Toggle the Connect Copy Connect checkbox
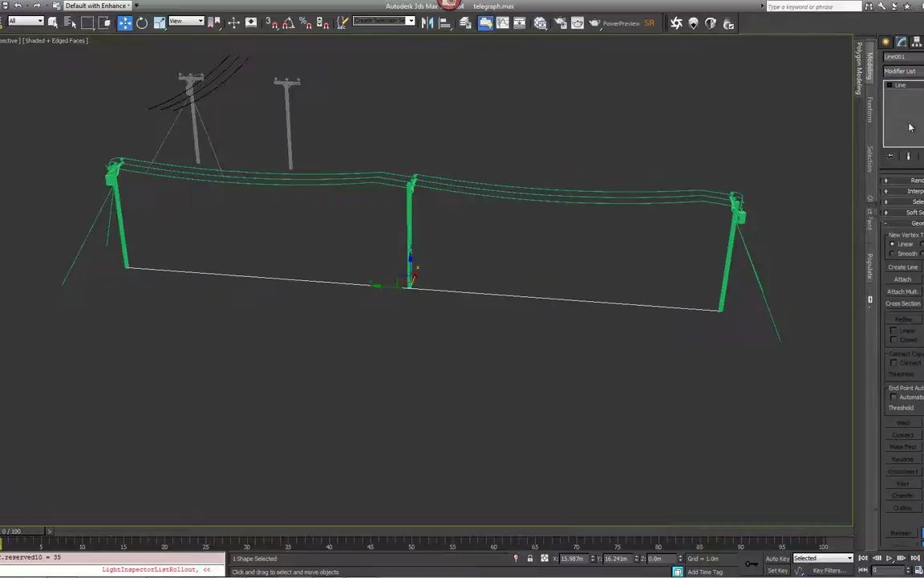Viewport: 924px width, 578px height. click(x=894, y=363)
